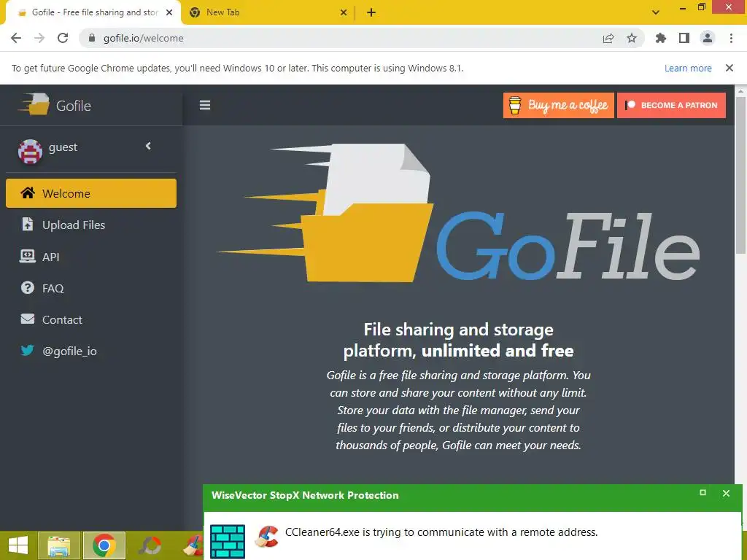
Task: Open the Welcome menu item
Action: [91, 193]
